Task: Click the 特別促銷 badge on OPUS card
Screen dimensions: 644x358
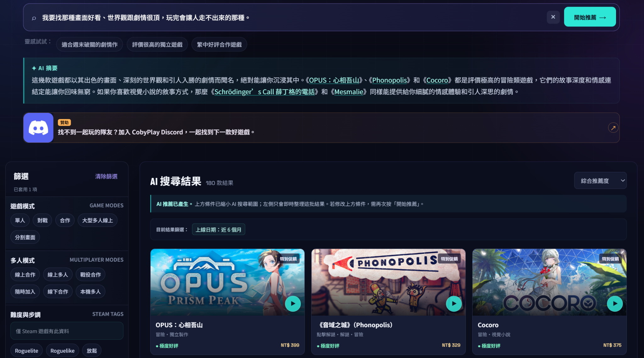Action: (288, 259)
